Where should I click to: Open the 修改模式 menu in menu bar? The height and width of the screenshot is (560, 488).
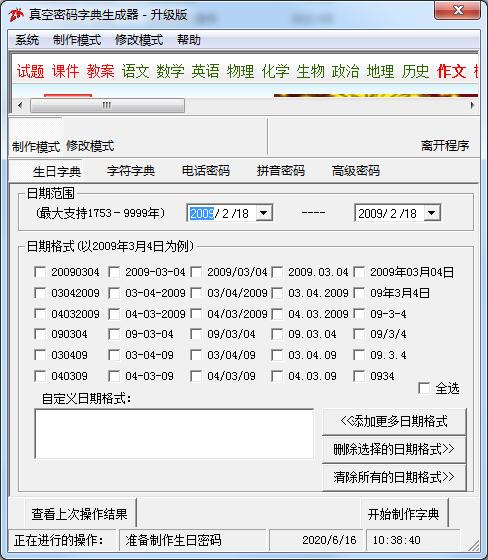[x=139, y=40]
